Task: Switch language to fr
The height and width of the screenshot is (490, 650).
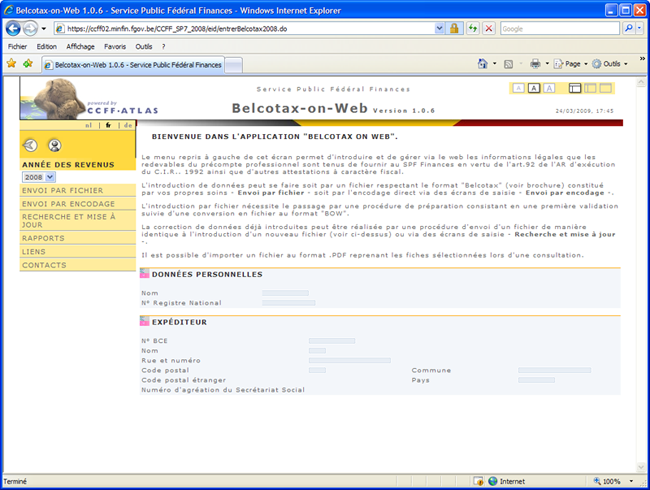Action: [108, 125]
